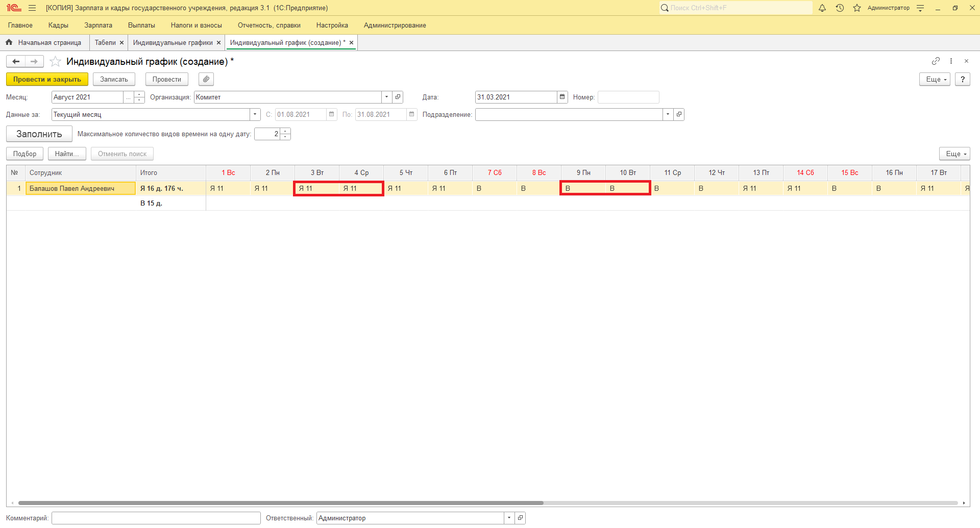Click horizontal scrollbar of schedule table

(281, 503)
